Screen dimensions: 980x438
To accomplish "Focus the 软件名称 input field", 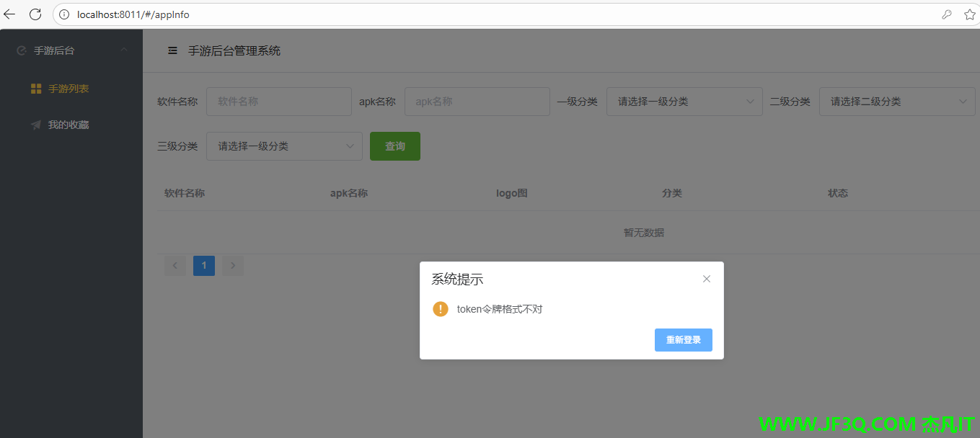I will click(x=278, y=102).
